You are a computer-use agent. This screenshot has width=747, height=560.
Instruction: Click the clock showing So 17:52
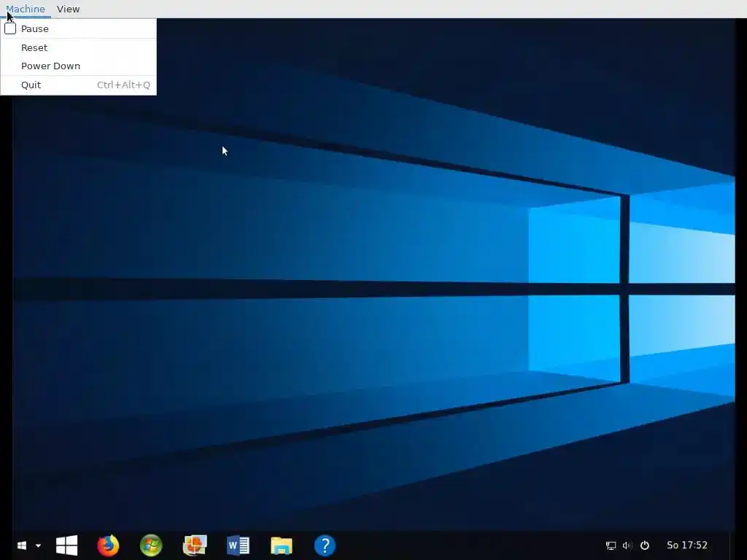687,545
